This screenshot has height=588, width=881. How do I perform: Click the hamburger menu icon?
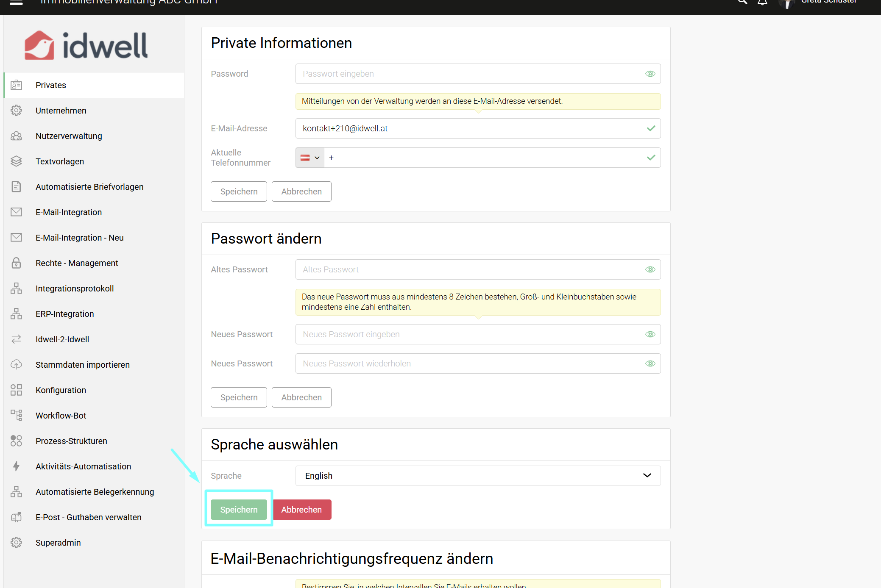tap(16, 3)
